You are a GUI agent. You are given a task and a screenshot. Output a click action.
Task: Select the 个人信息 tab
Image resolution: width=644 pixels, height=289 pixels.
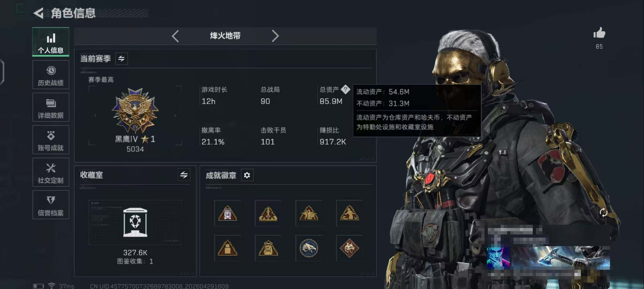coord(51,42)
